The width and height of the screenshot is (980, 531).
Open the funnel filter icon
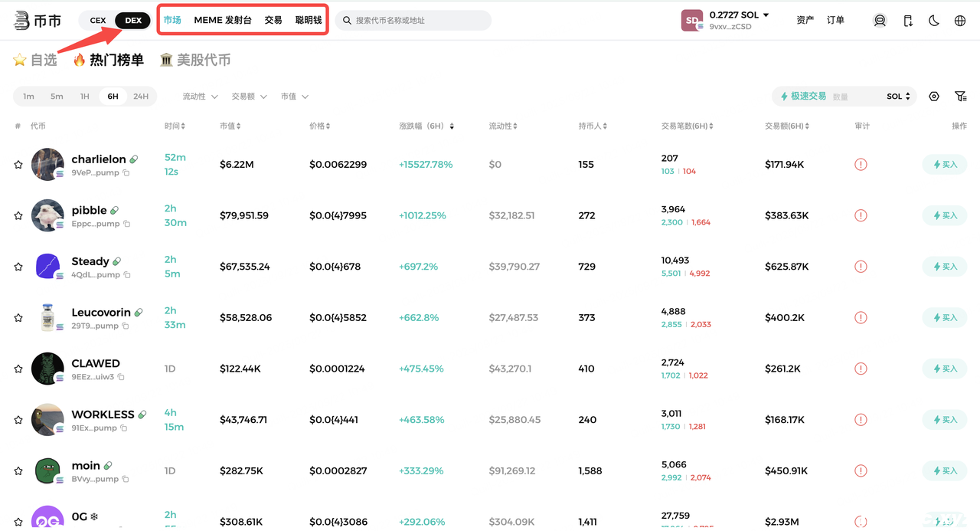[x=960, y=97]
